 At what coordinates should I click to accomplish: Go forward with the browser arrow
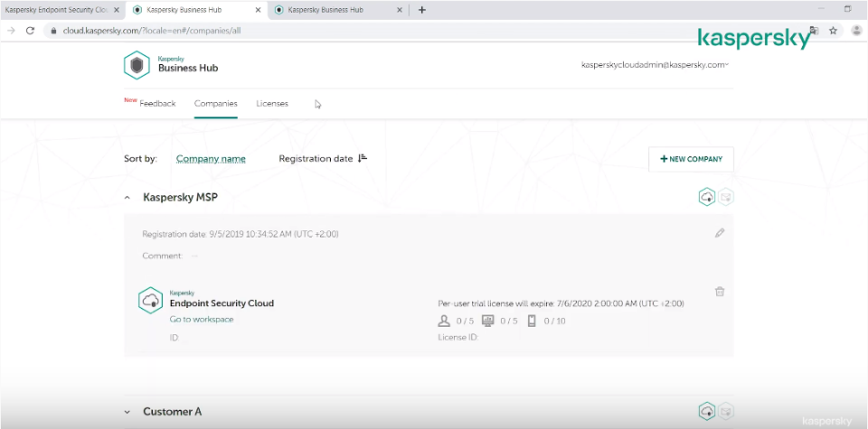[x=11, y=31]
